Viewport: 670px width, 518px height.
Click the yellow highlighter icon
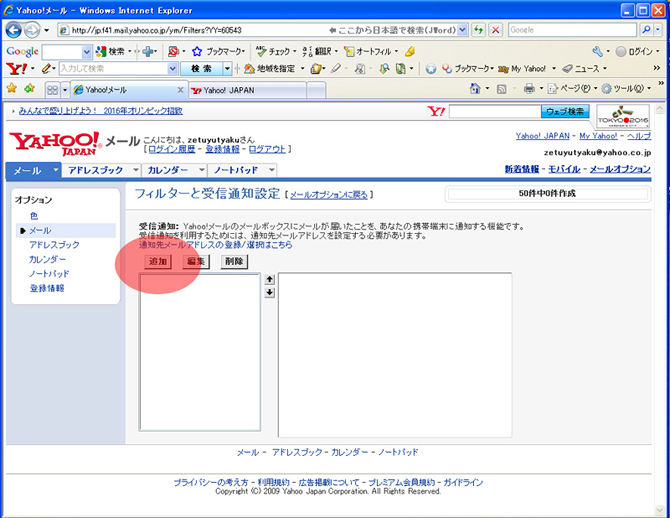pyautogui.click(x=409, y=52)
